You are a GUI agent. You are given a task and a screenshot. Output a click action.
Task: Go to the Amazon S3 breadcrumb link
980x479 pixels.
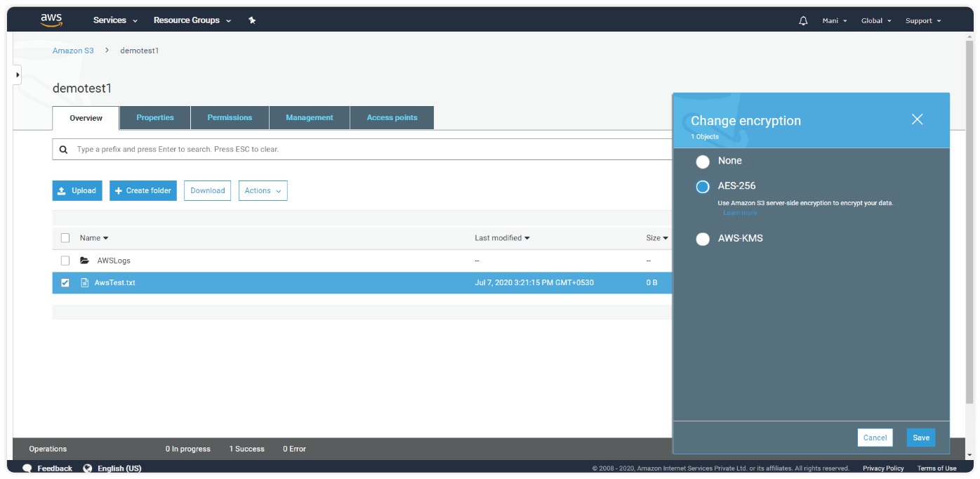tap(73, 51)
